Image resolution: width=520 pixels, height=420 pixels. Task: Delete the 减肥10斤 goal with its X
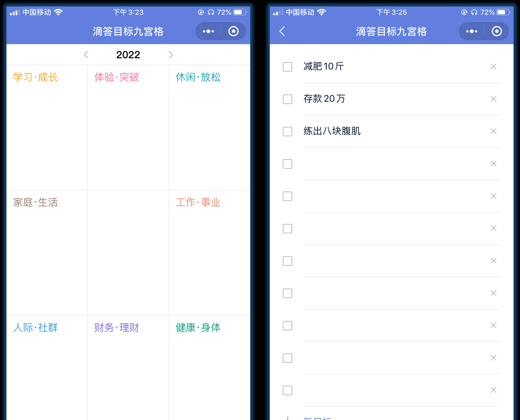tap(493, 66)
